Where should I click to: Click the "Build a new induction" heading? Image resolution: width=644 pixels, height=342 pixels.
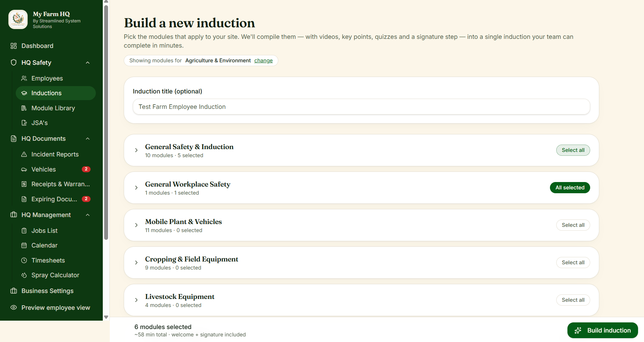[x=189, y=23]
